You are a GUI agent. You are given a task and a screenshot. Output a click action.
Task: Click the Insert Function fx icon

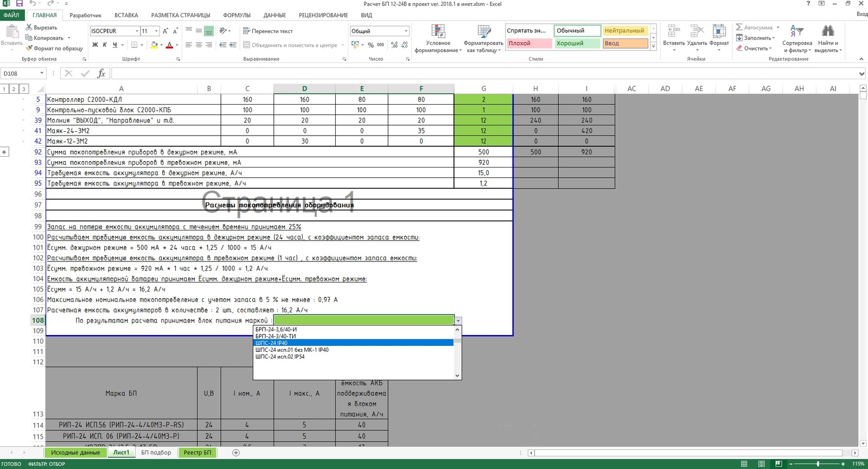101,73
